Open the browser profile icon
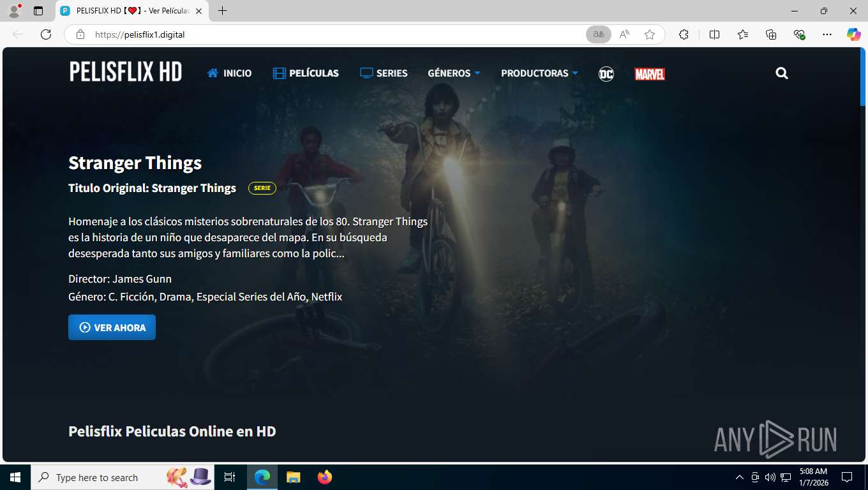The width and height of the screenshot is (868, 490). 14,11
